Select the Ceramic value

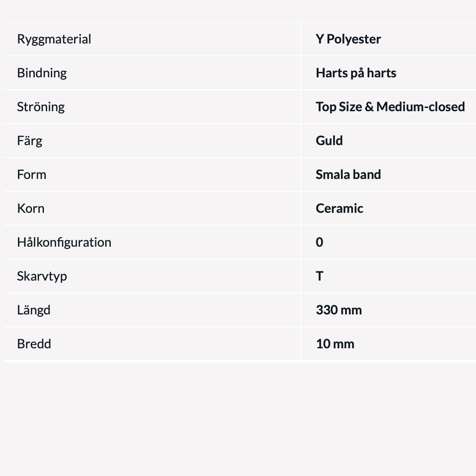point(340,209)
